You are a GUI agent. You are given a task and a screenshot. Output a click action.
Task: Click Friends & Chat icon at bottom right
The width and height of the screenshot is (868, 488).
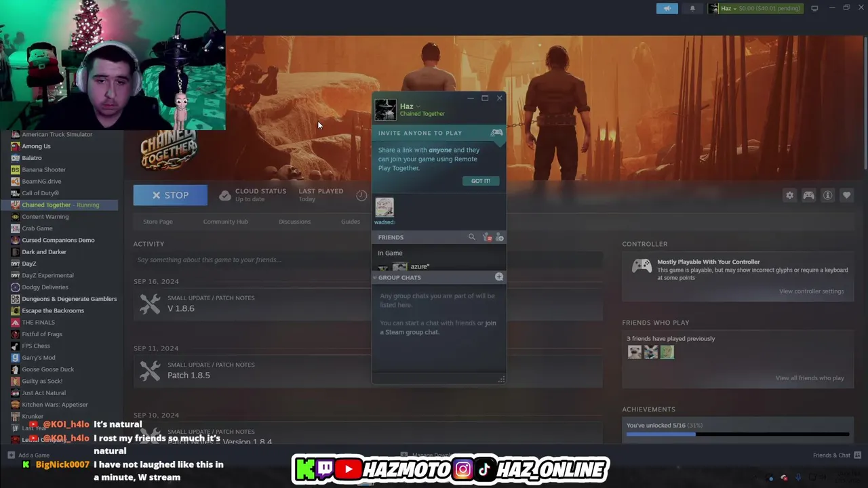[x=857, y=455]
